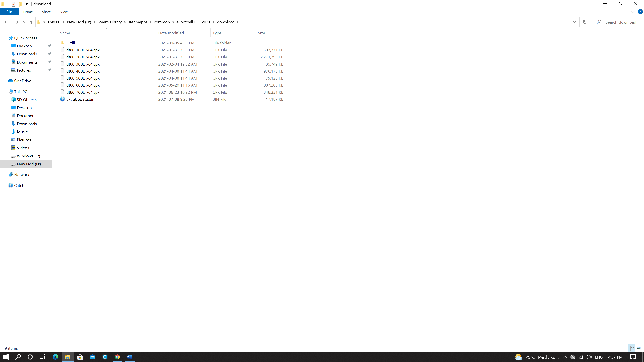Open pinned Desktop under Quick access
Image resolution: width=644 pixels, height=362 pixels.
[24, 46]
